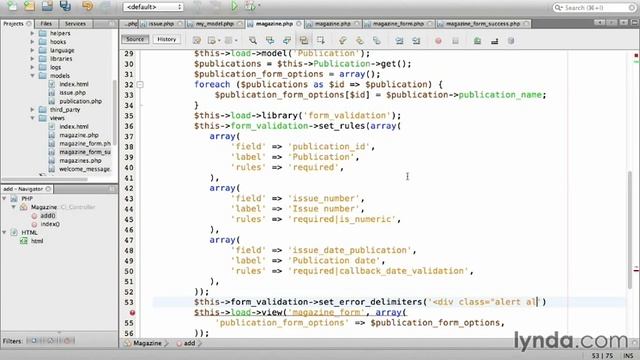Switch to the Services tab

click(x=75, y=24)
